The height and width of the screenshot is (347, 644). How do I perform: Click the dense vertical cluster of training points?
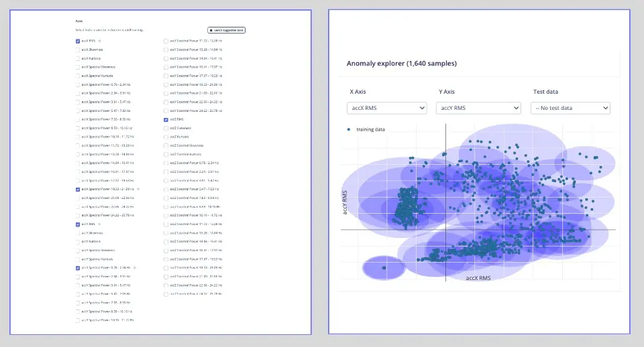407,208
